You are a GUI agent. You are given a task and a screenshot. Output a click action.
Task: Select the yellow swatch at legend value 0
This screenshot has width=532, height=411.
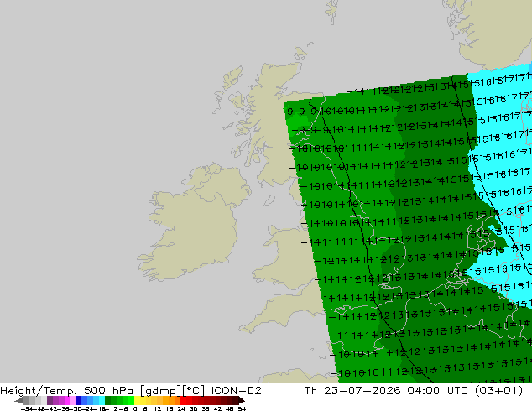tap(137, 400)
